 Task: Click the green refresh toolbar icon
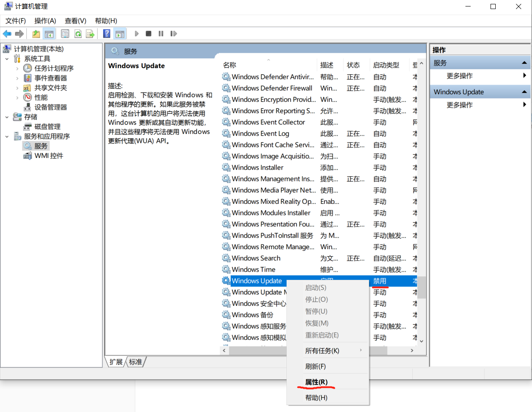point(78,34)
